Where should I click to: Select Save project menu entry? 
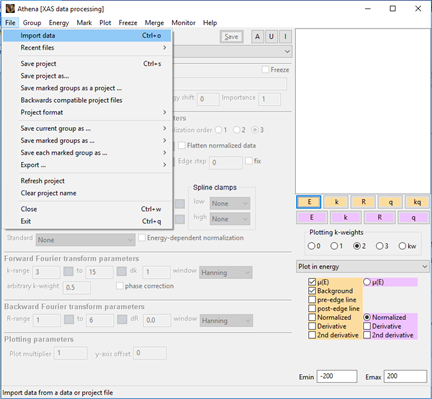coord(87,64)
